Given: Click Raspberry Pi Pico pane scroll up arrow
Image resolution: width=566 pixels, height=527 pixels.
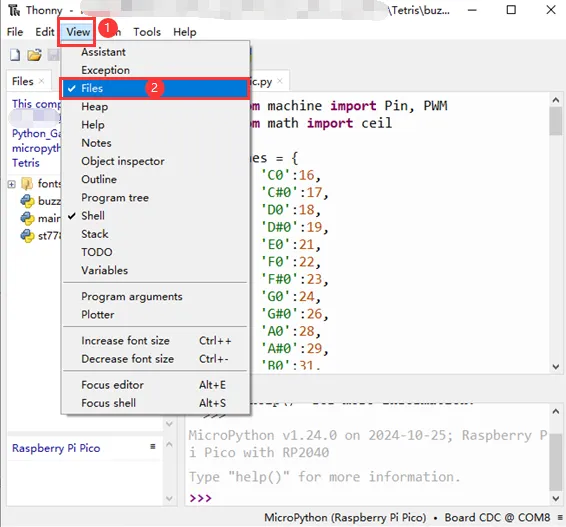Looking at the screenshot, I should (169, 444).
